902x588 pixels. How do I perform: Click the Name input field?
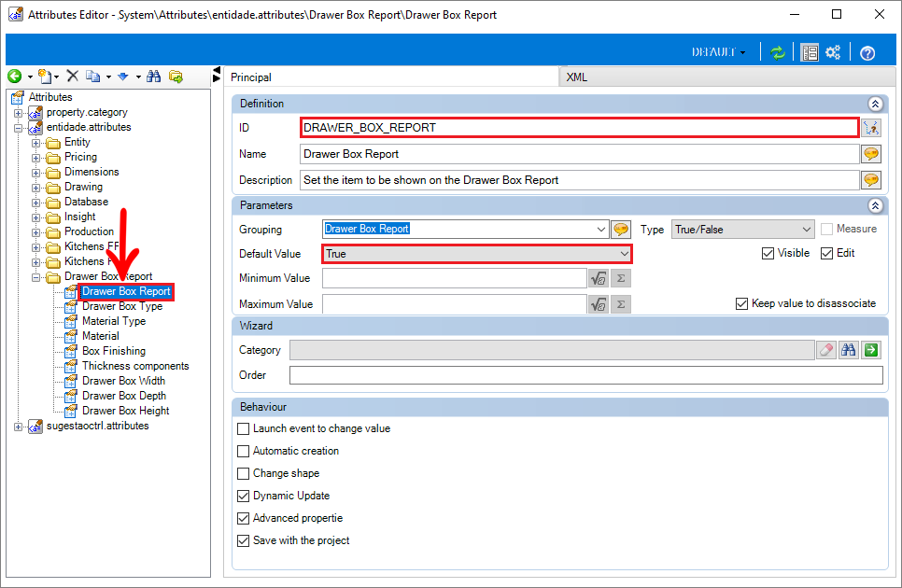tap(579, 154)
